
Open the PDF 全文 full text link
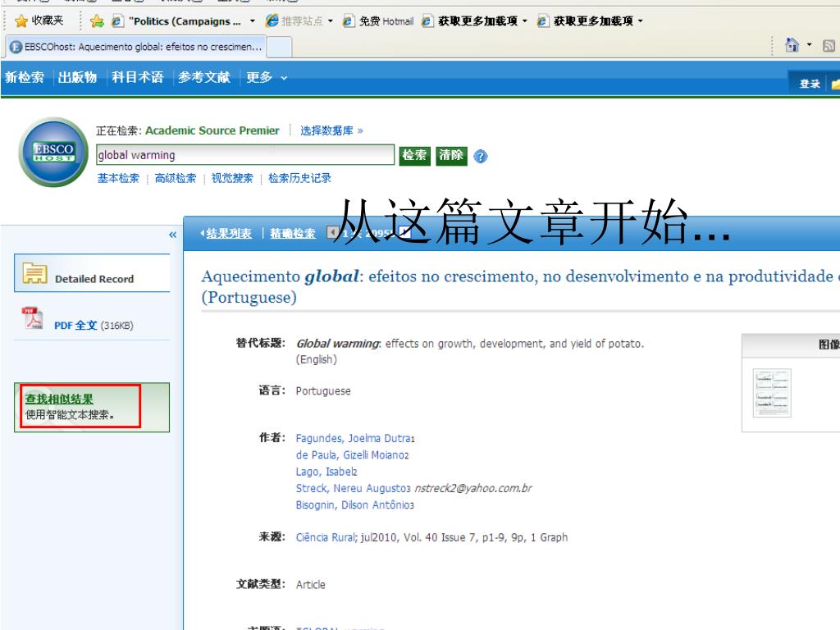click(x=75, y=325)
